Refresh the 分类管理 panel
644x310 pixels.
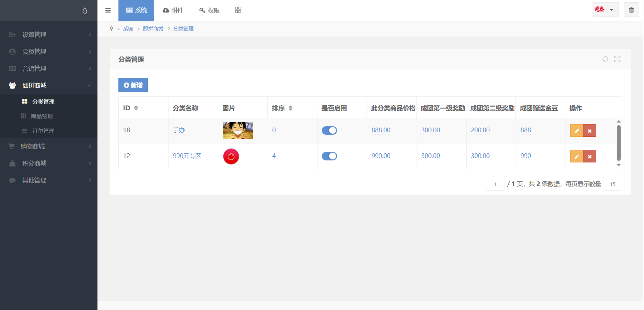pos(605,59)
